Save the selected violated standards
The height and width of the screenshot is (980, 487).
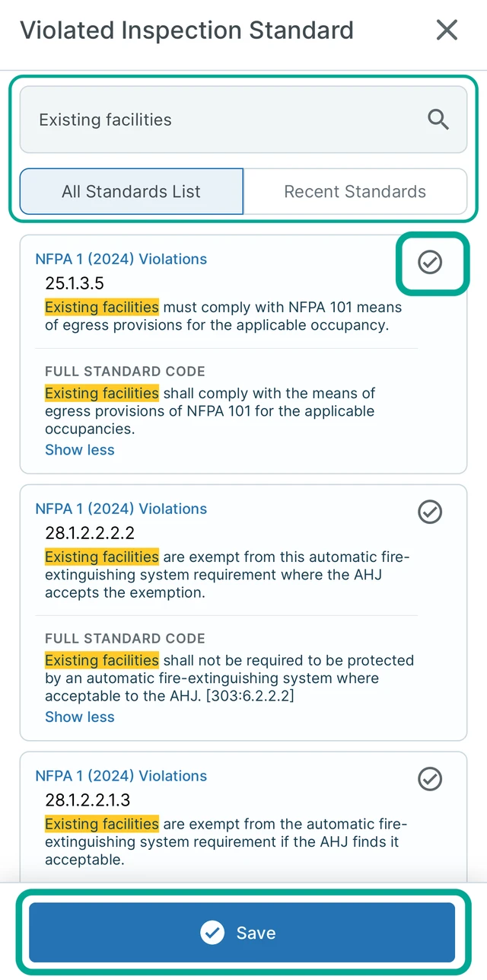click(242, 933)
